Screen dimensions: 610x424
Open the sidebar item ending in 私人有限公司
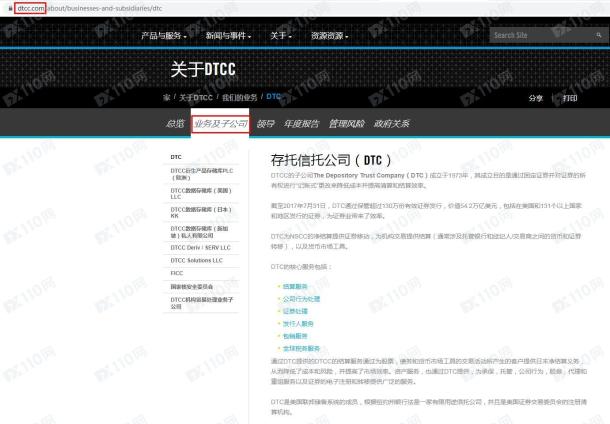201,232
